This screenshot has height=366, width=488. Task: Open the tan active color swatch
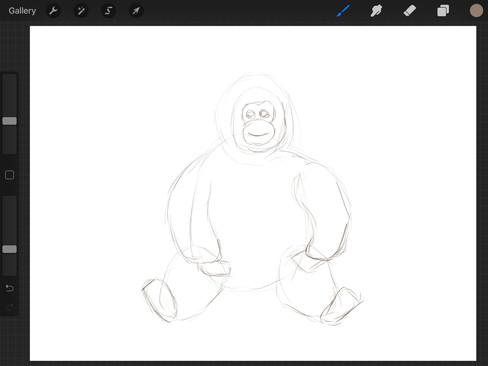476,11
